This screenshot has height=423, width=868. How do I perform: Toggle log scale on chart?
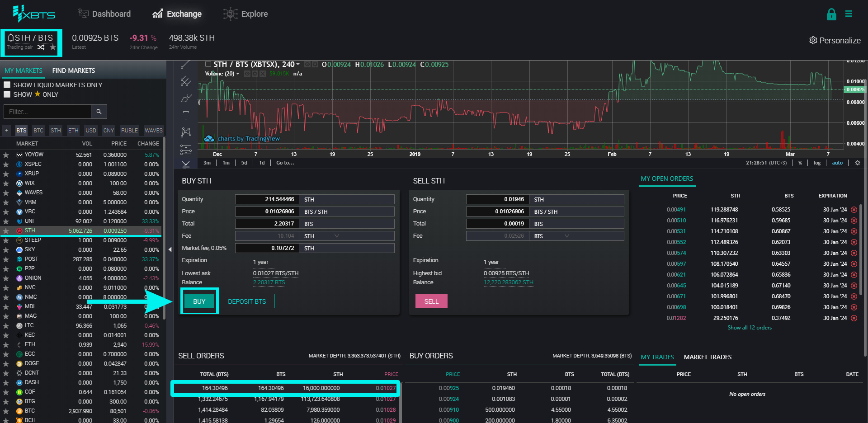click(x=817, y=163)
